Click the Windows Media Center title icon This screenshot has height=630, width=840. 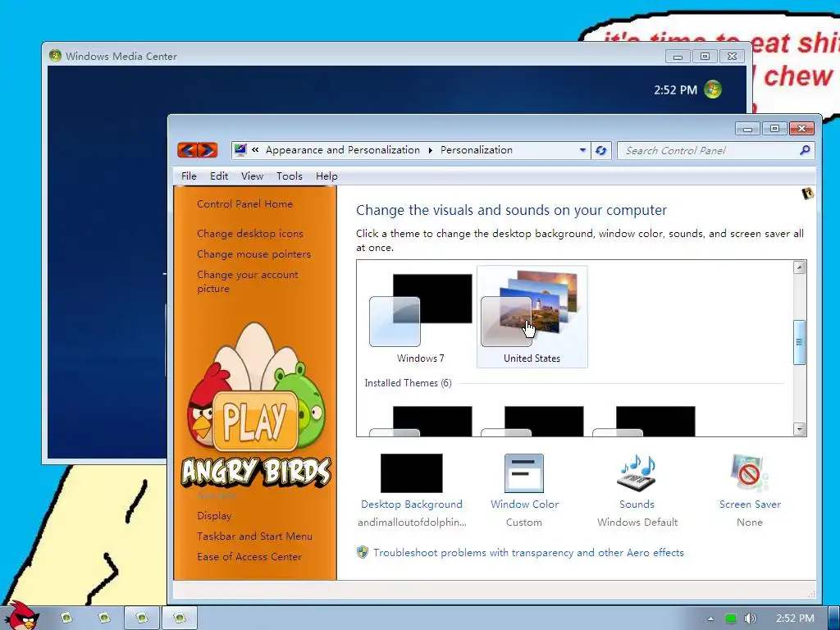tap(55, 56)
